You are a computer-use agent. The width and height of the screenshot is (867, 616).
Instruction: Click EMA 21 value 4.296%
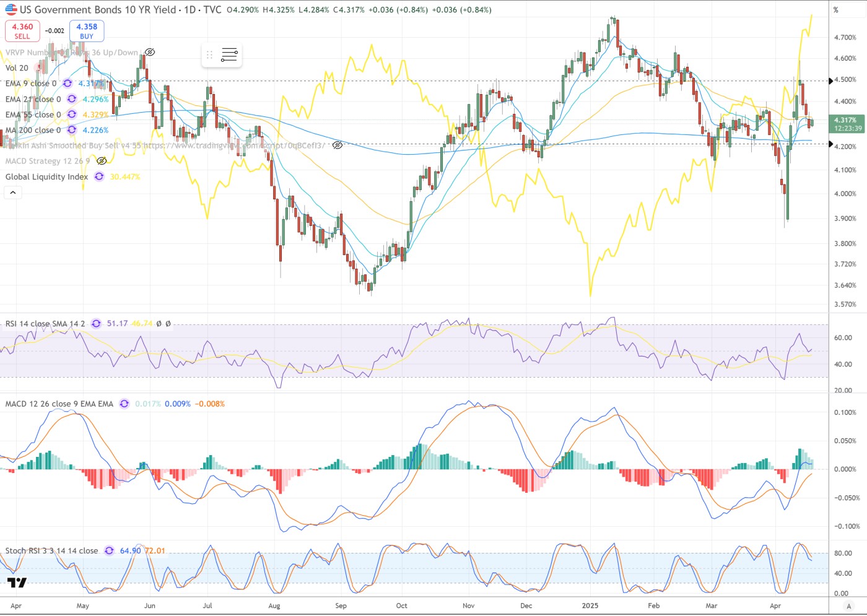96,99
